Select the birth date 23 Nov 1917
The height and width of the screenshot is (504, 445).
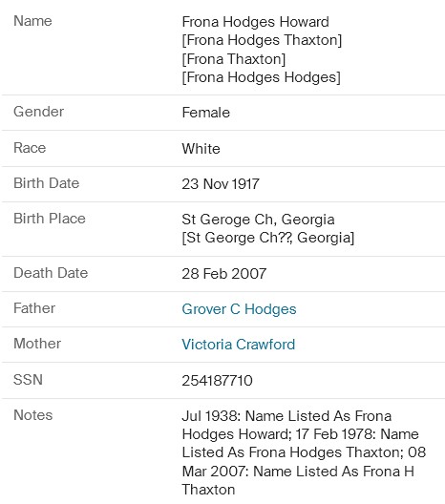[221, 184]
